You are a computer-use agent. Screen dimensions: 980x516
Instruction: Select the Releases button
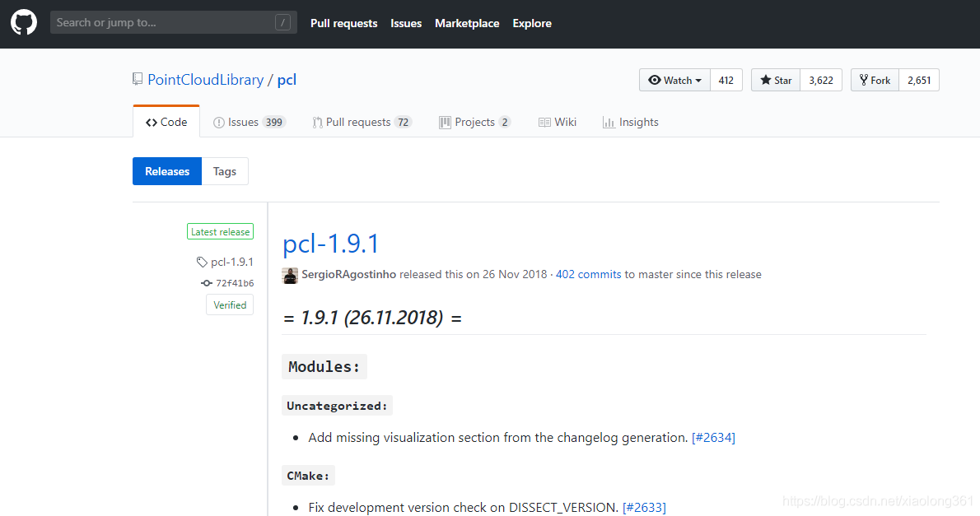click(167, 171)
